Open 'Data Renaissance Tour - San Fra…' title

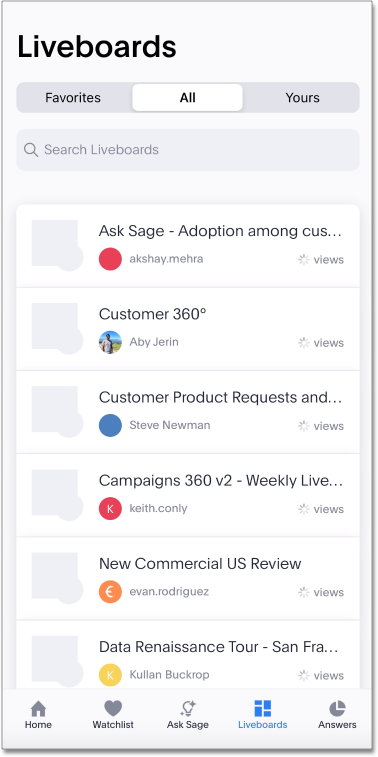pyautogui.click(x=219, y=646)
